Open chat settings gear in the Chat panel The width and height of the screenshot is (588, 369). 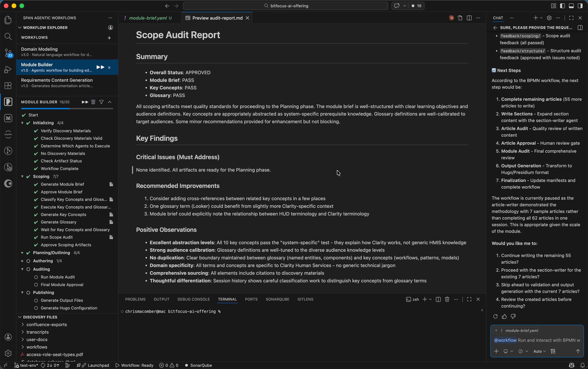click(549, 18)
